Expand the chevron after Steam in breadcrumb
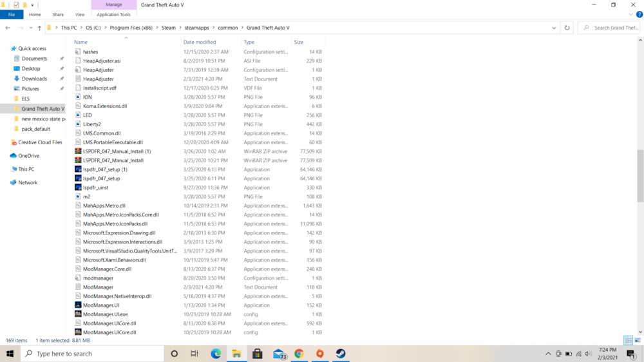Image resolution: width=644 pixels, height=362 pixels. click(180, 28)
